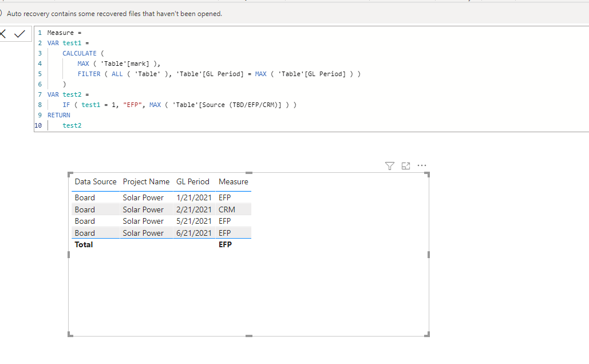Select the 6/21/2021 GL Period cell

click(x=194, y=234)
